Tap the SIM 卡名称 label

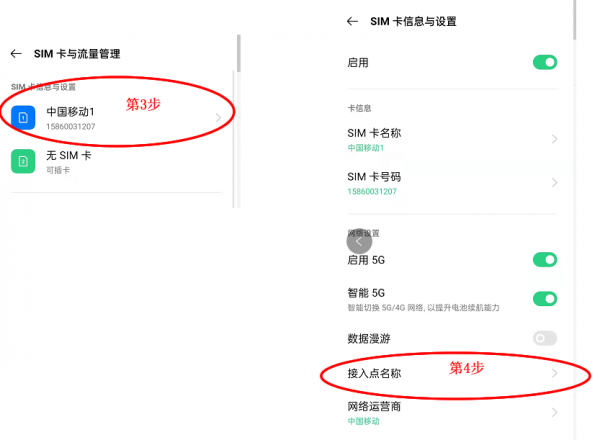(374, 133)
